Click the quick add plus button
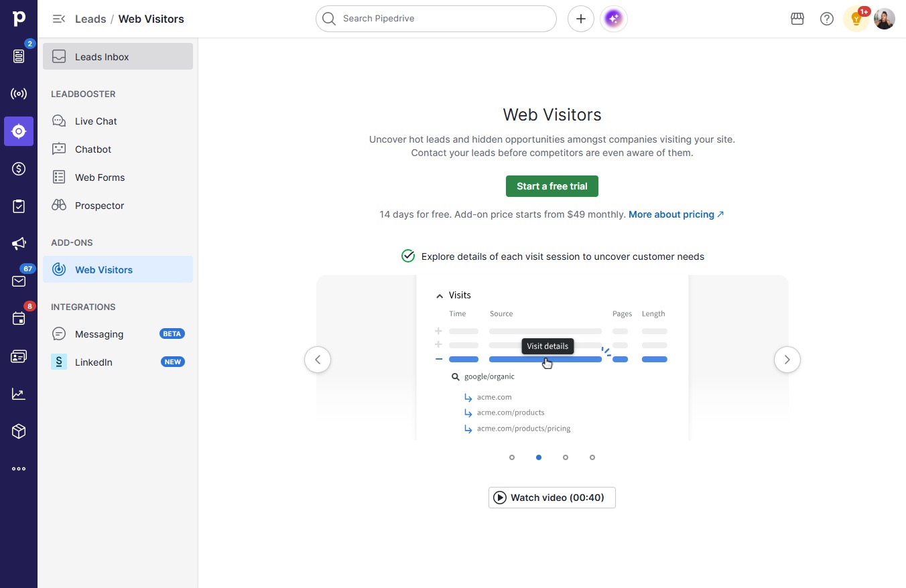The height and width of the screenshot is (588, 906). 581,19
